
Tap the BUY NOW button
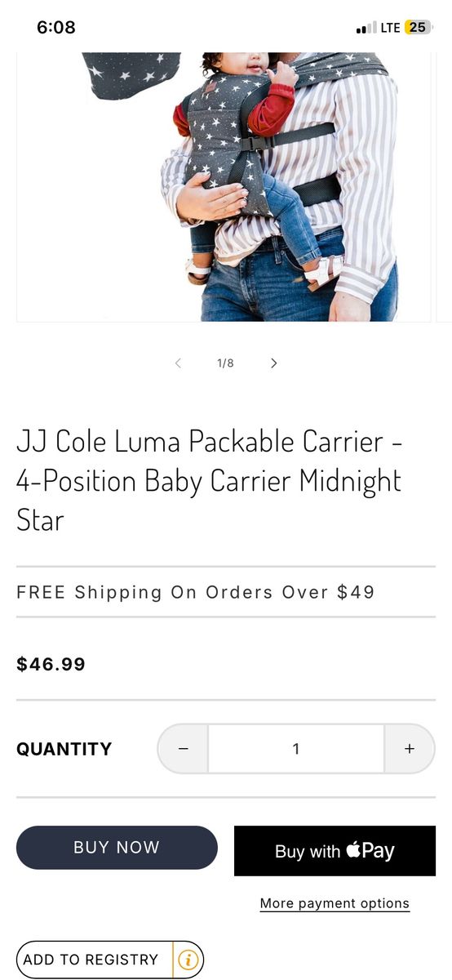[x=117, y=848]
